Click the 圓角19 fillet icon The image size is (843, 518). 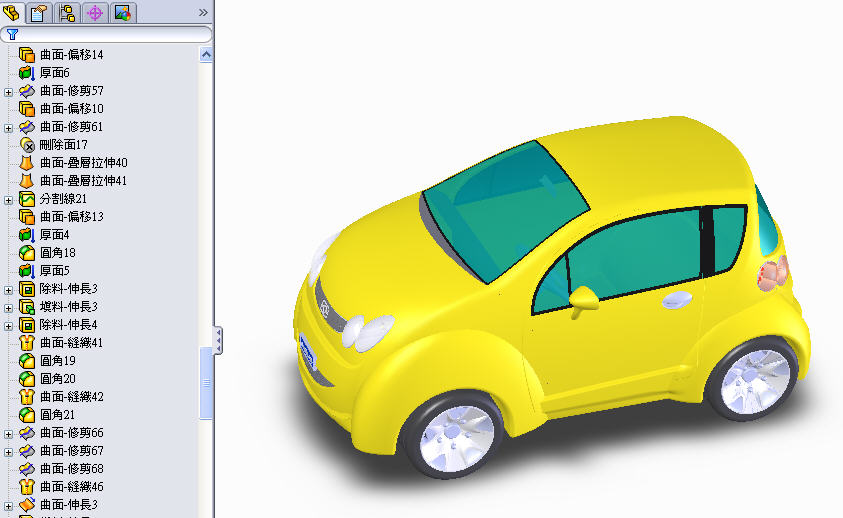point(27,361)
